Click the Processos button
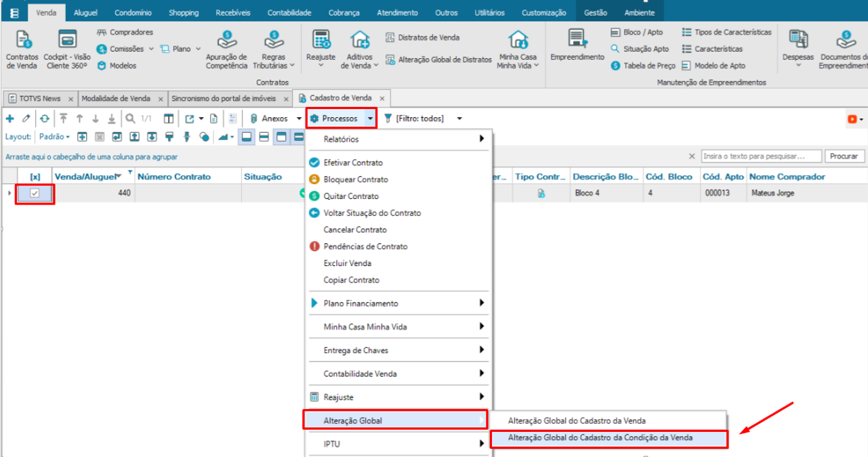The height and width of the screenshot is (457, 868). coord(335,118)
